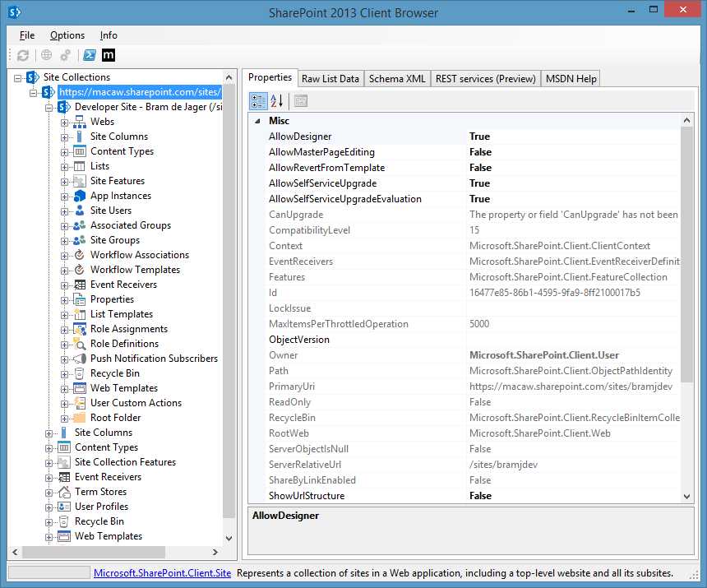Viewport: 707px width, 588px height.
Task: Select the https://macaw.sharepoint.com/sites/ node
Action: pyautogui.click(x=140, y=92)
